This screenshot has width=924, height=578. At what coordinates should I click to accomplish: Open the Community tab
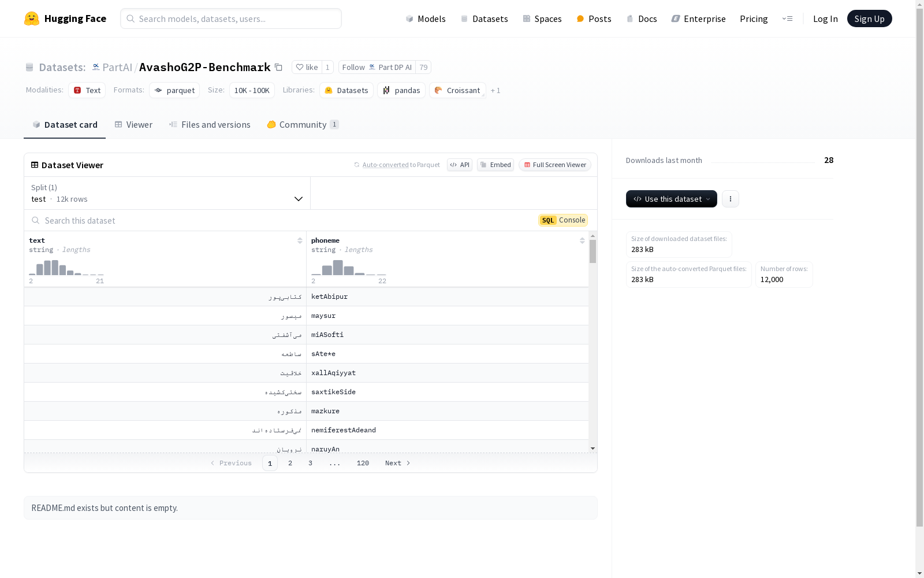click(303, 124)
